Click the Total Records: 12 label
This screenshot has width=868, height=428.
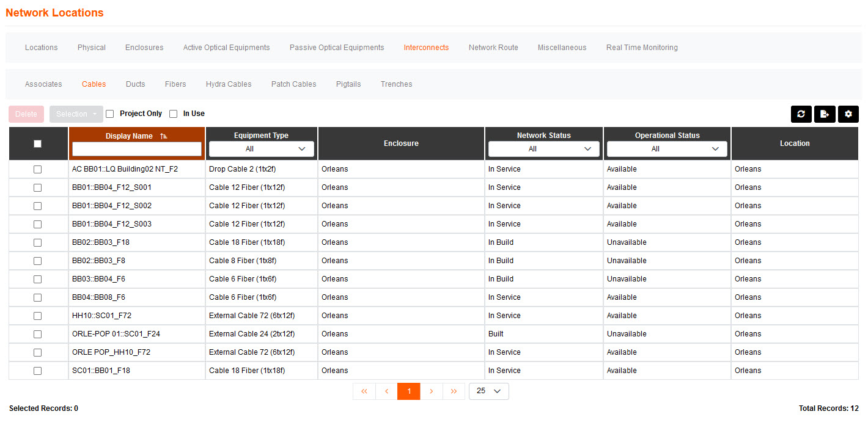(828, 408)
